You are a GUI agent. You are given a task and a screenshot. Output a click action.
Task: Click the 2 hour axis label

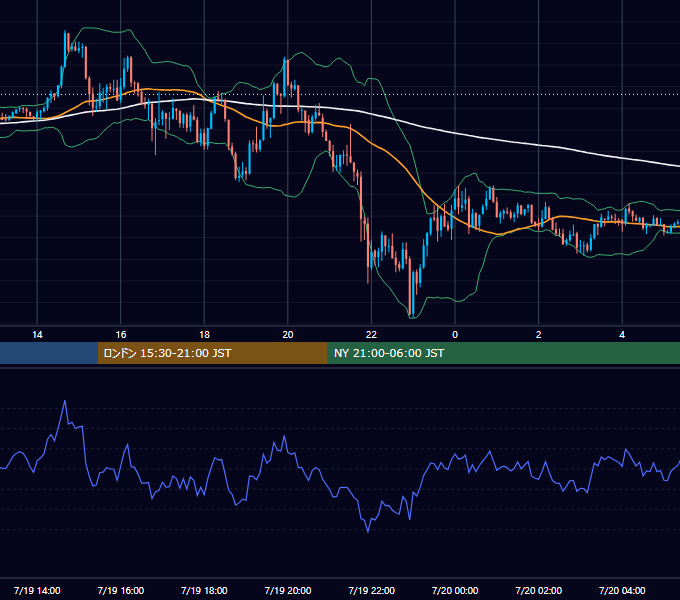[x=539, y=335]
